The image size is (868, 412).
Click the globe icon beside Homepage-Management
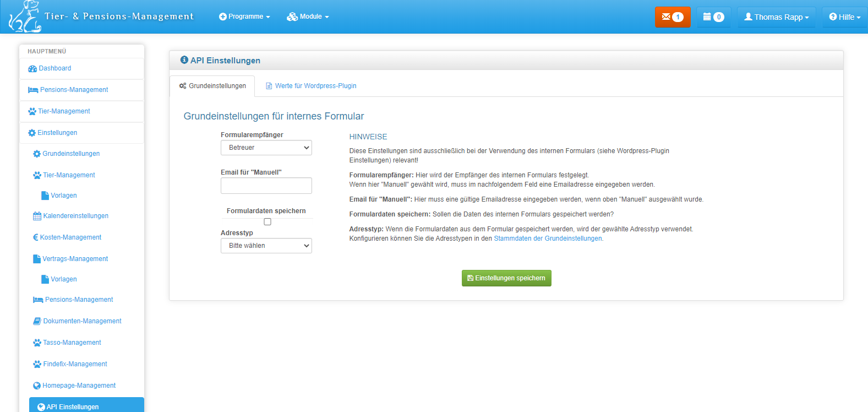[x=37, y=386]
